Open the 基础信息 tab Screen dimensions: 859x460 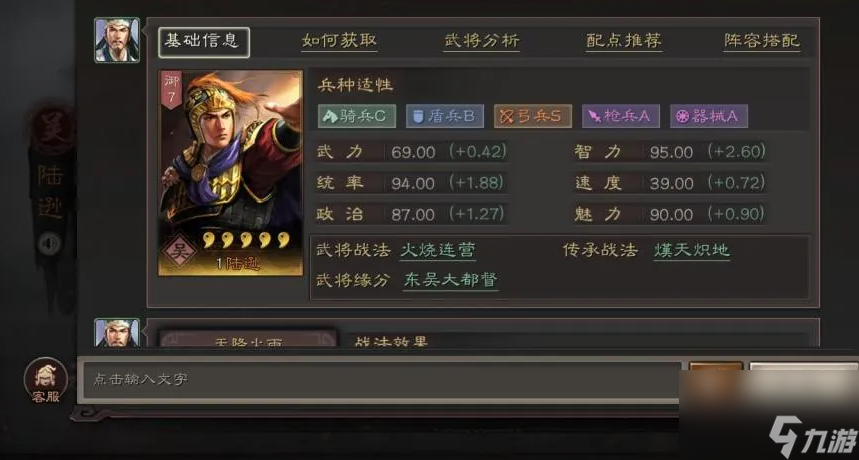pos(204,42)
